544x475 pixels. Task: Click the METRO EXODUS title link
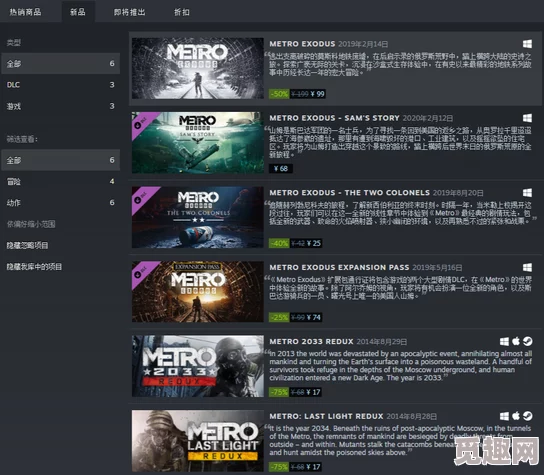click(302, 44)
